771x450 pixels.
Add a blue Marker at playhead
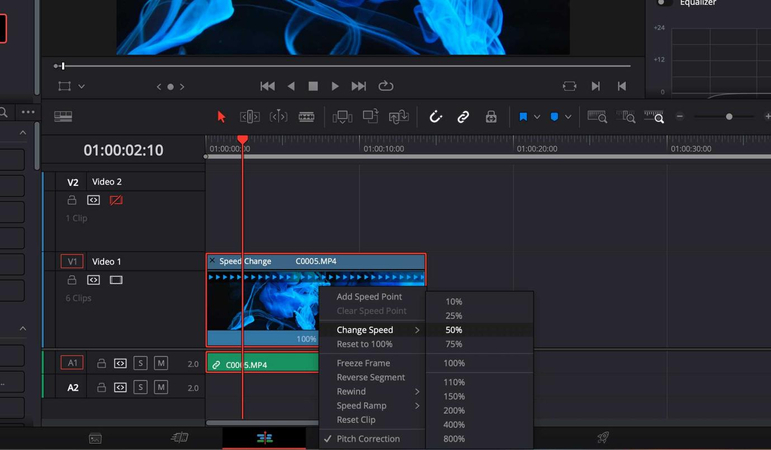(554, 117)
